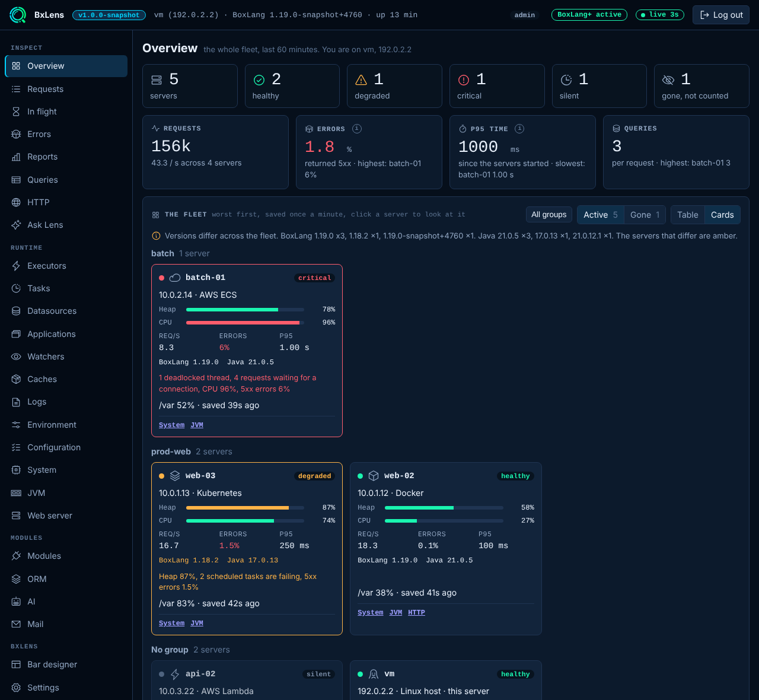The width and height of the screenshot is (759, 700).
Task: Switch fleet view to Table
Action: tap(688, 215)
